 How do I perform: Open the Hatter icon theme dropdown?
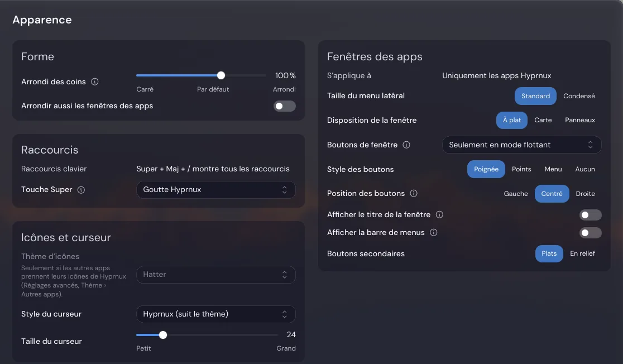point(215,275)
